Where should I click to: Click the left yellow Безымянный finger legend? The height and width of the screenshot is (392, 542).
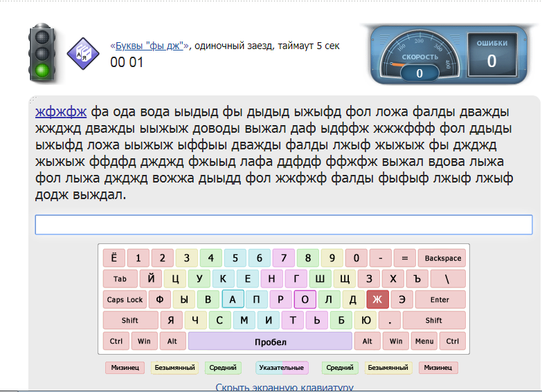click(174, 368)
